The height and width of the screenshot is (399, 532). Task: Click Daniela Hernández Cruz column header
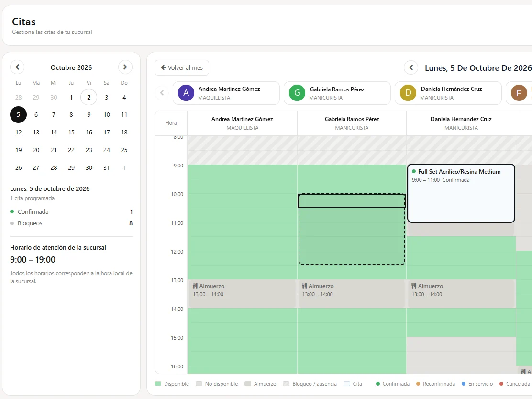pyautogui.click(x=461, y=123)
